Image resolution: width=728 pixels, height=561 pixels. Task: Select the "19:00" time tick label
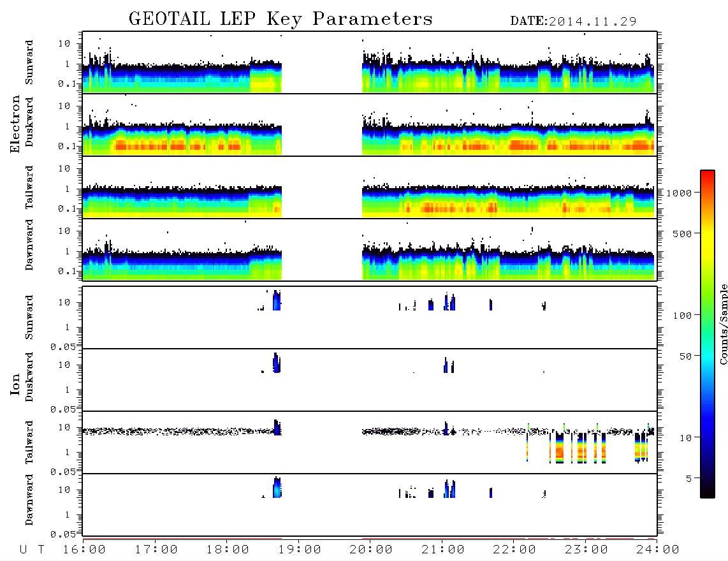click(300, 550)
